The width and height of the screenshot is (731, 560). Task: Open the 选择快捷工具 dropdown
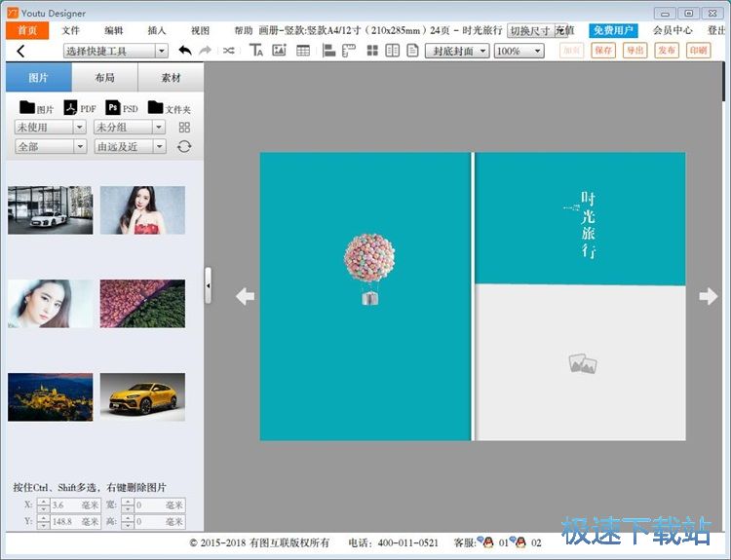(116, 51)
